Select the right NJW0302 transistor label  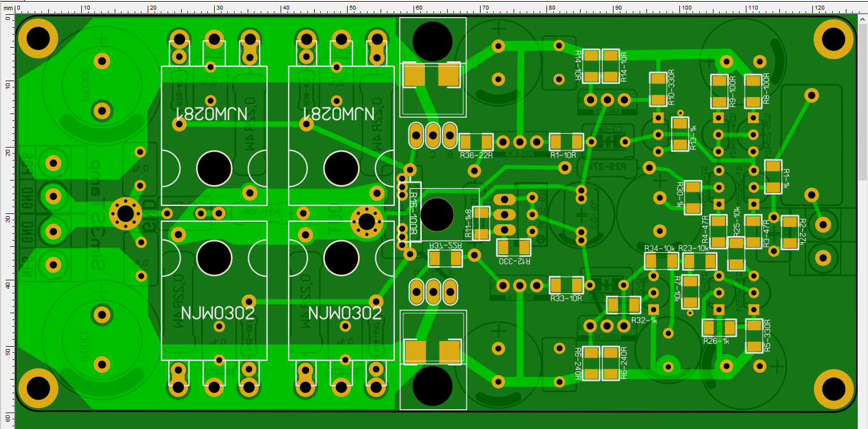point(344,314)
